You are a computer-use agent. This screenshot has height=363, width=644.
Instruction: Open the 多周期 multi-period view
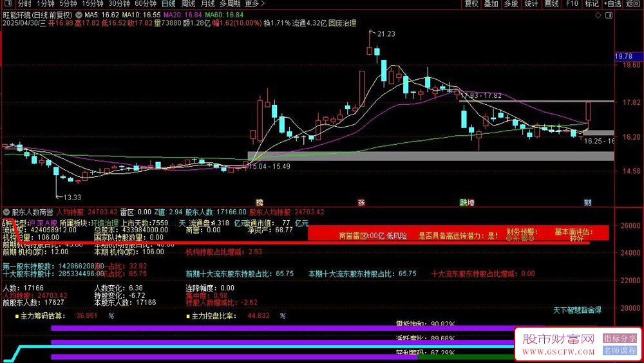click(x=230, y=4)
